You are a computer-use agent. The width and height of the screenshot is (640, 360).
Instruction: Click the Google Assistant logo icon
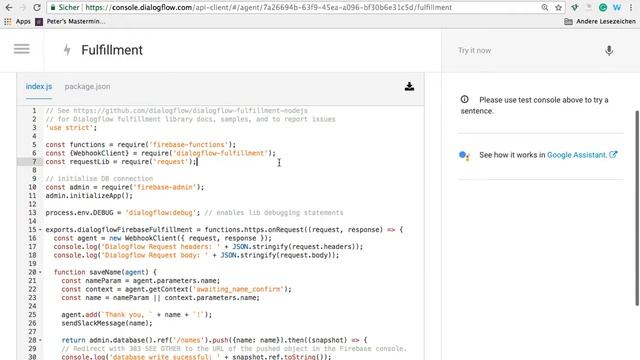click(x=464, y=156)
